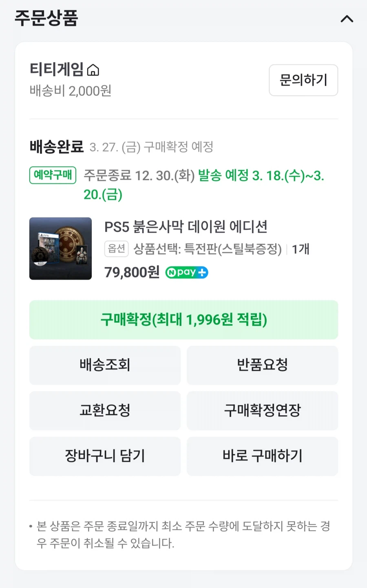The width and height of the screenshot is (367, 588).
Task: Click the N Pay plus payment icon
Action: point(186,272)
